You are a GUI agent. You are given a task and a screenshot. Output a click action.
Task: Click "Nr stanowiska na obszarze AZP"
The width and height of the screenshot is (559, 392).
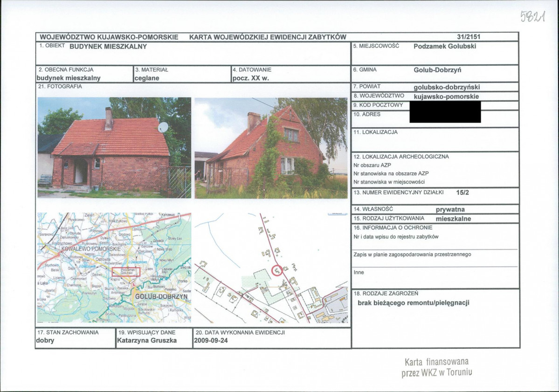coord(391,173)
